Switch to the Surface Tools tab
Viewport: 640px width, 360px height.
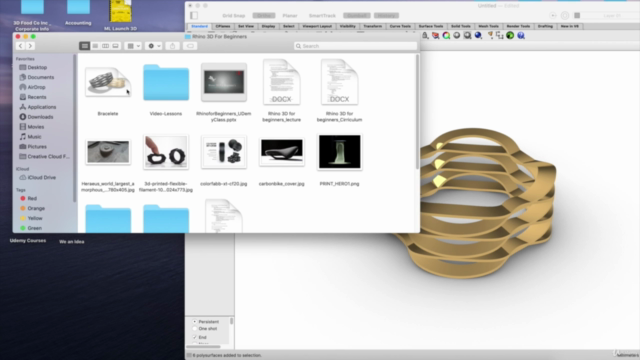coord(431,26)
